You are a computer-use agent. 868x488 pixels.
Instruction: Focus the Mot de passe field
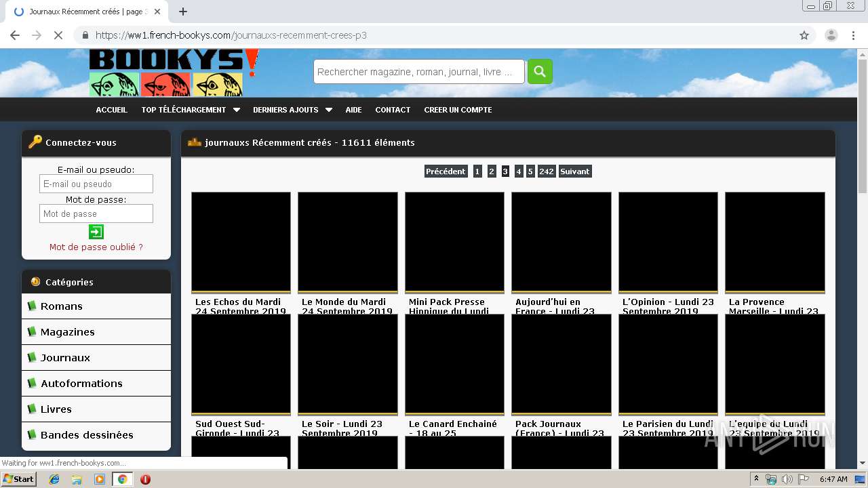(x=96, y=213)
